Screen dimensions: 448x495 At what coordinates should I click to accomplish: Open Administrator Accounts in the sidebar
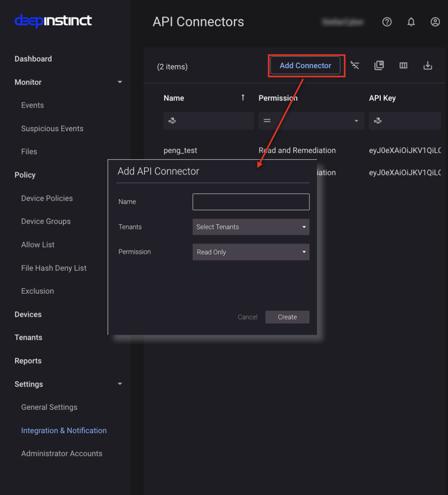(x=62, y=454)
